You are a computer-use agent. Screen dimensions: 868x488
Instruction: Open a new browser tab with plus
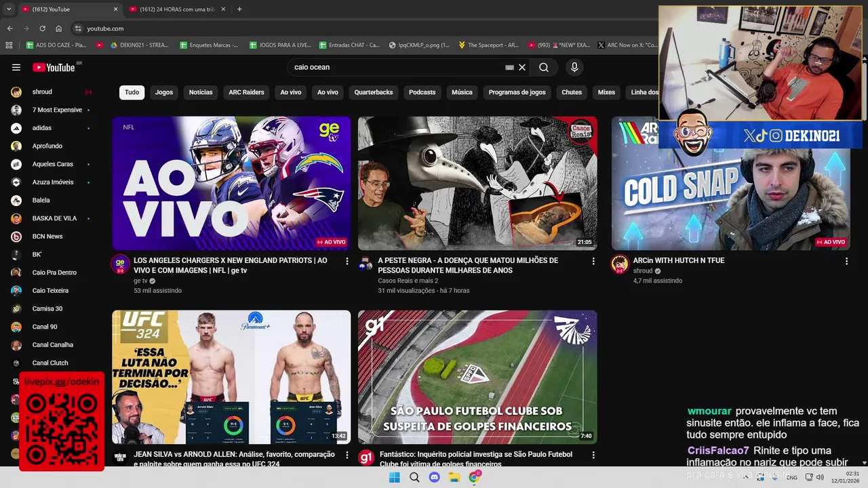(x=239, y=9)
